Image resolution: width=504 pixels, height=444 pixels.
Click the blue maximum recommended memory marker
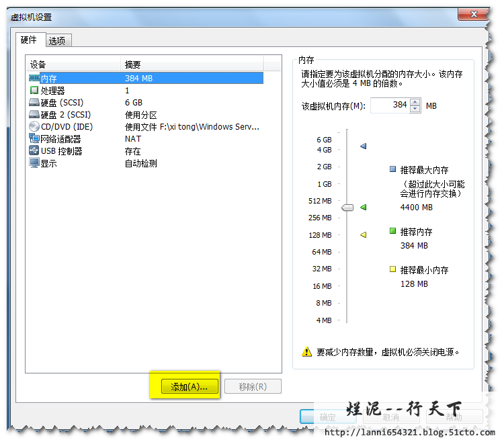click(364, 146)
